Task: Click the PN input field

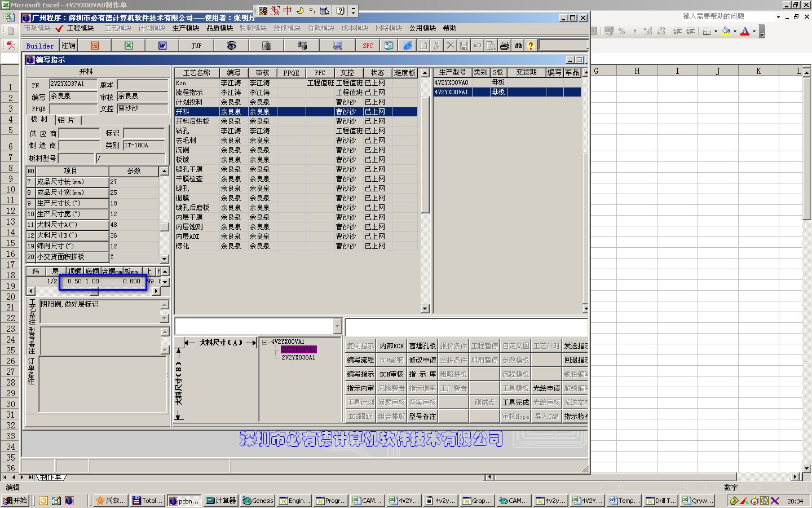Action: coord(73,85)
